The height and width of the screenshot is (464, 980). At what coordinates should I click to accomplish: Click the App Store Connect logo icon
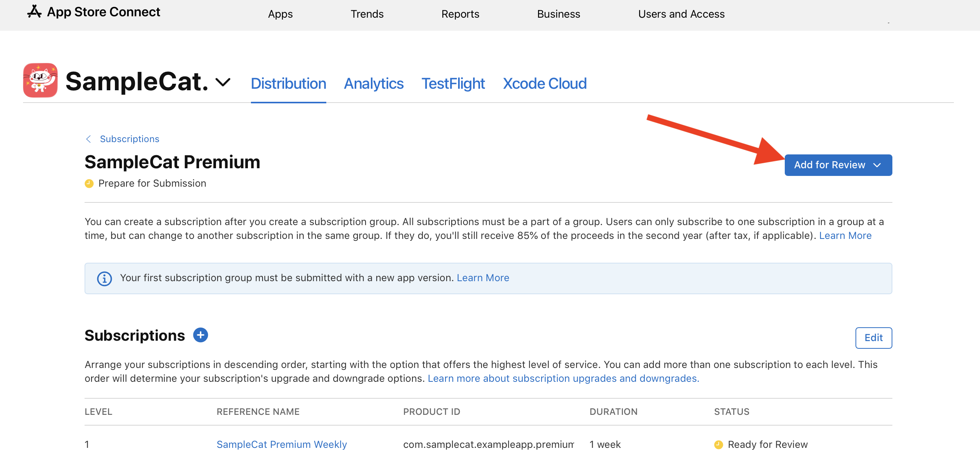coord(34,12)
